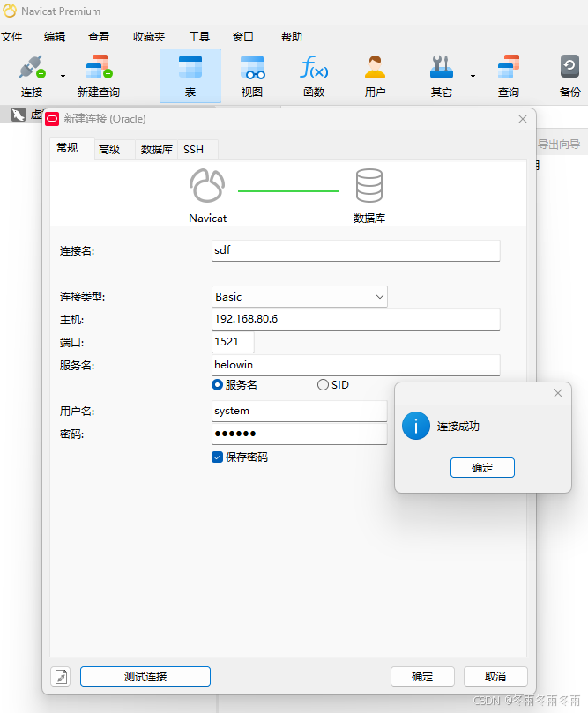Click the 密码 password field
Screen dimensions: 588x713
click(299, 434)
